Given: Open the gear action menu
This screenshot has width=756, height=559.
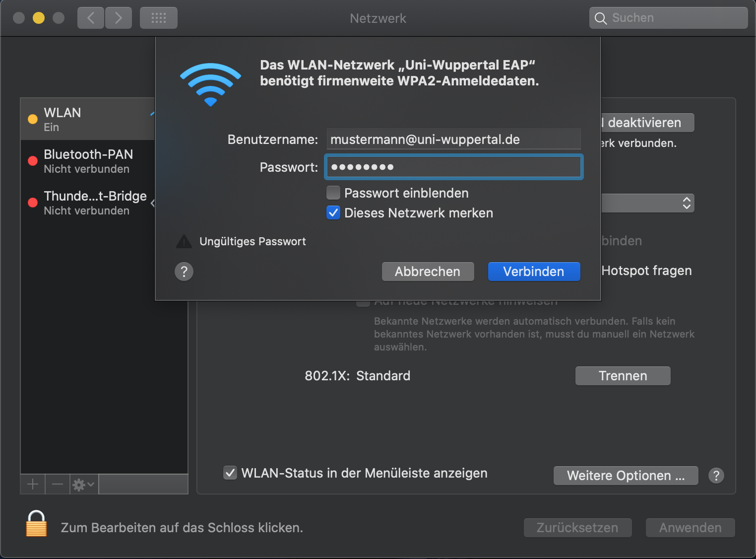Looking at the screenshot, I should 83,484.
